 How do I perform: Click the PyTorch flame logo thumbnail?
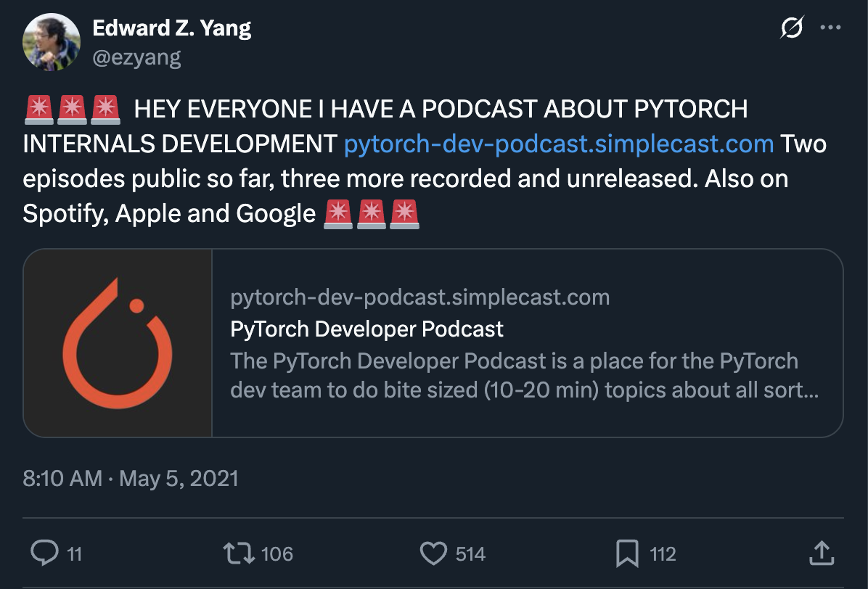[118, 343]
